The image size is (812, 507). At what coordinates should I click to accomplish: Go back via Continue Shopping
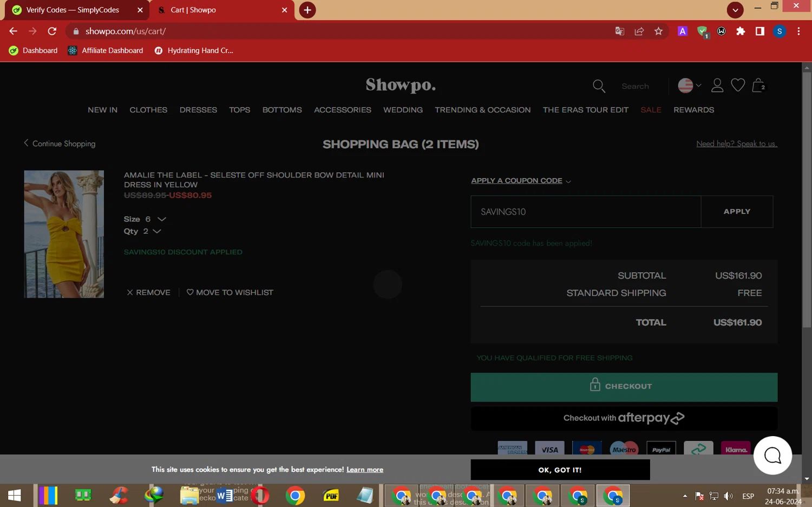tap(60, 143)
